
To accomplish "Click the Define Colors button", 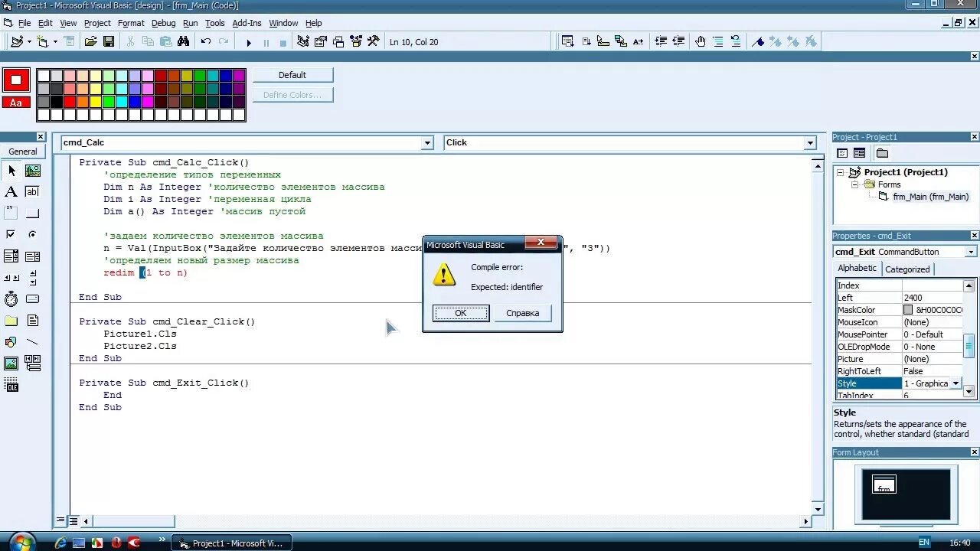I will 292,95.
